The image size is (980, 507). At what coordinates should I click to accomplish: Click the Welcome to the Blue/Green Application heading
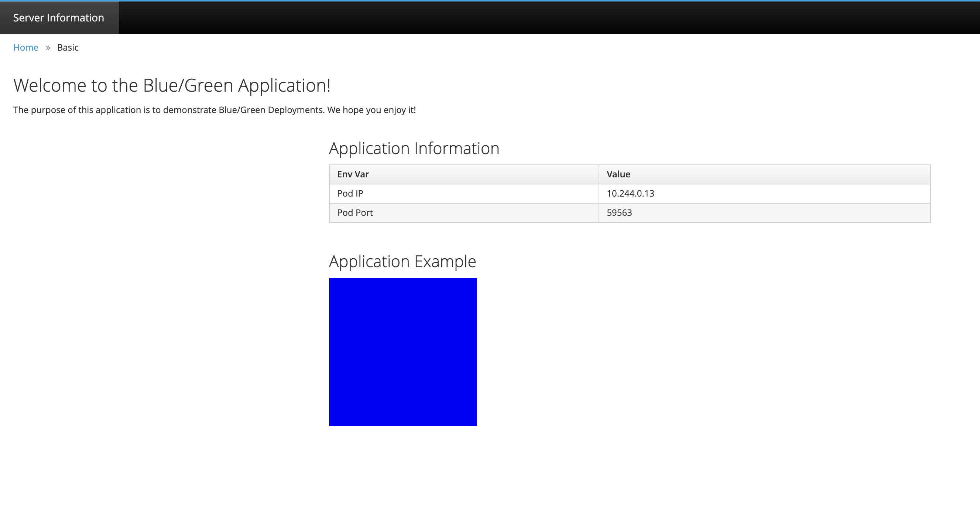pyautogui.click(x=172, y=85)
